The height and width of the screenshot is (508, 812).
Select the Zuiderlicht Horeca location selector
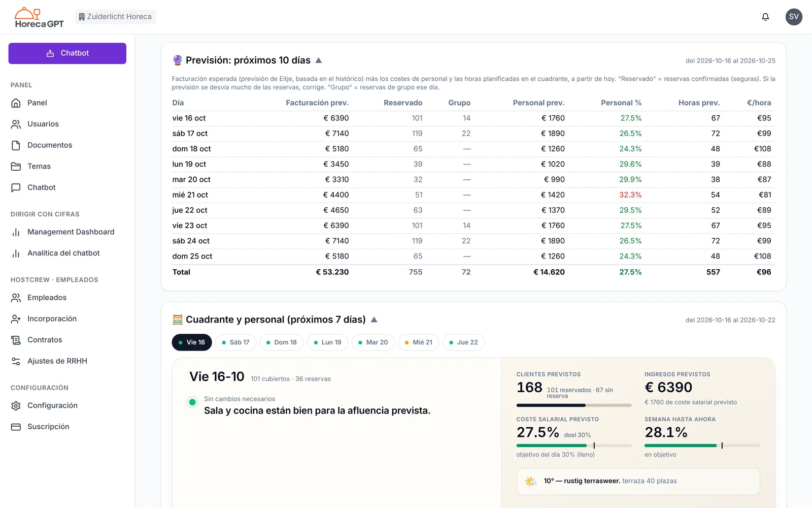point(116,17)
